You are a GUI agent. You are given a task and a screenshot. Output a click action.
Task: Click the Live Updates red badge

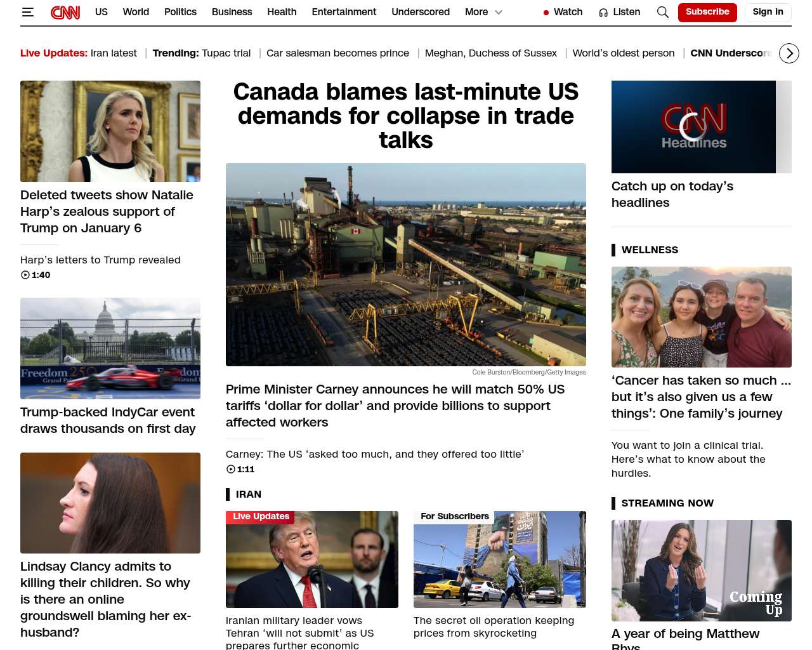click(261, 517)
